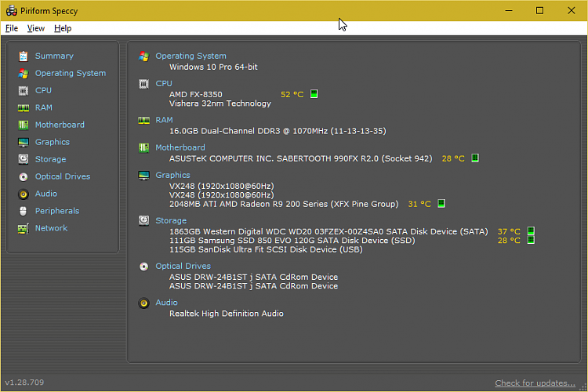588x392 pixels.
Task: Click the monitor icon beside Graphics heading in main panel
Action: (143, 175)
